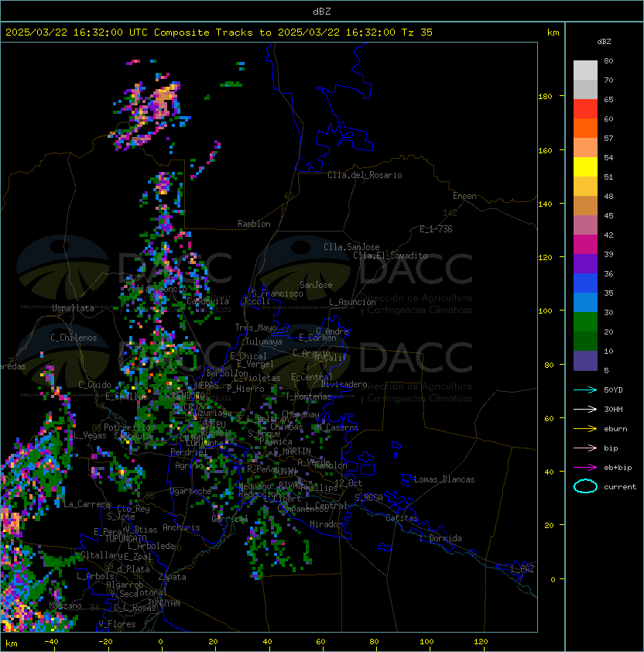Viewport: 644px width, 652px height.
Task: Click the L_PAZ label near right edge
Action: tap(522, 569)
